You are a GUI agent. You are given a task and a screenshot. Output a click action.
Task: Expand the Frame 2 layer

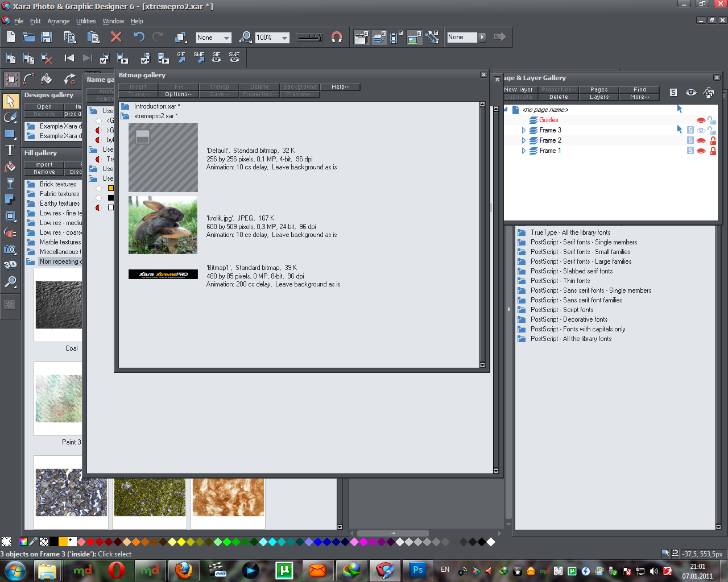point(524,140)
